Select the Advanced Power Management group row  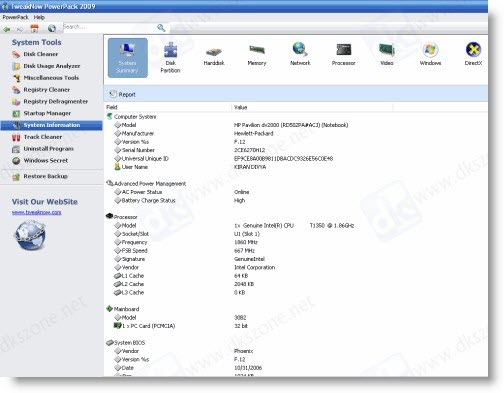pos(296,184)
